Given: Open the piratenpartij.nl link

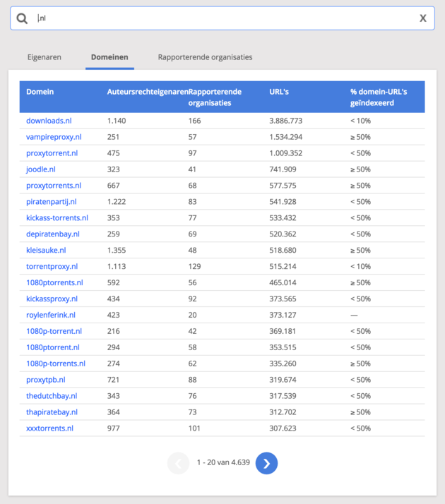Looking at the screenshot, I should (52, 202).
